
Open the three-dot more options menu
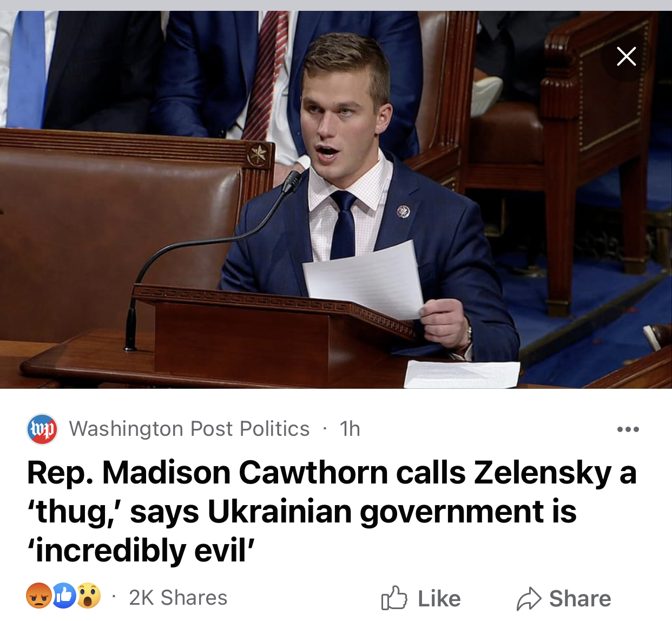(x=628, y=429)
